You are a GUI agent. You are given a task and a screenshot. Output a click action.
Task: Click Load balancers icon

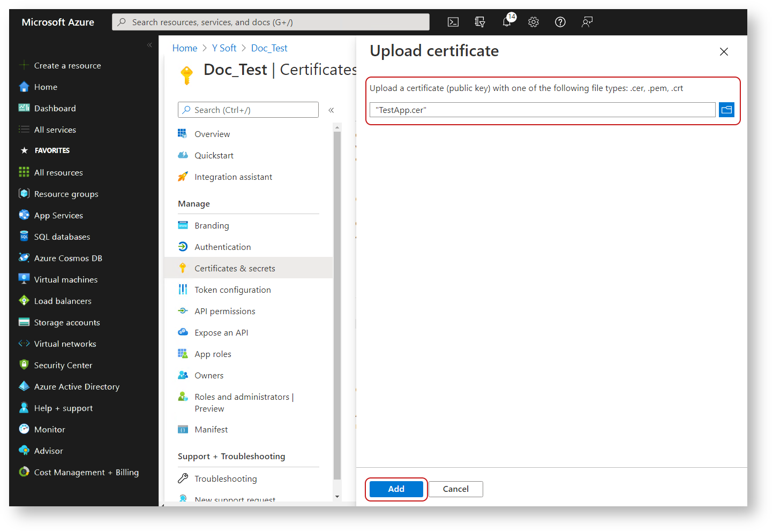tap(24, 301)
